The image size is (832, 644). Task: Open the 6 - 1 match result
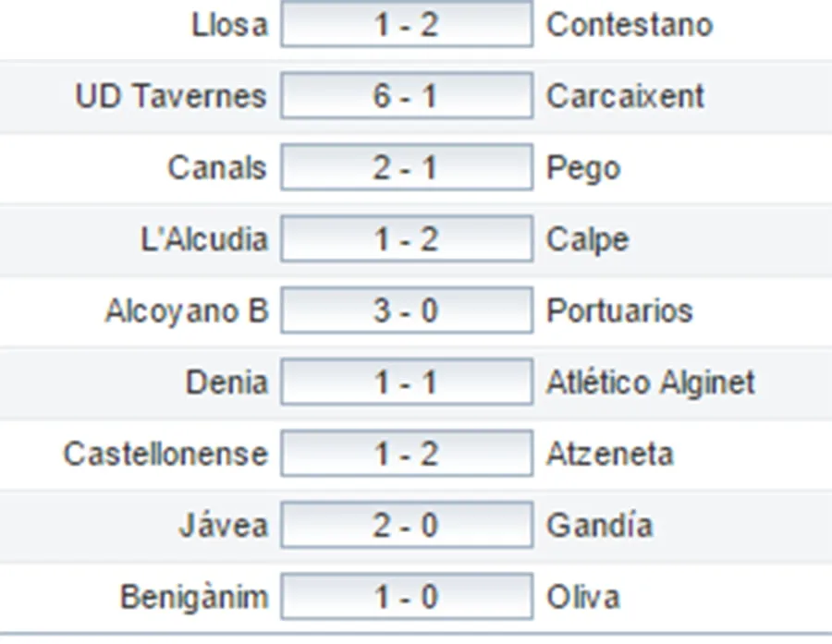click(407, 96)
